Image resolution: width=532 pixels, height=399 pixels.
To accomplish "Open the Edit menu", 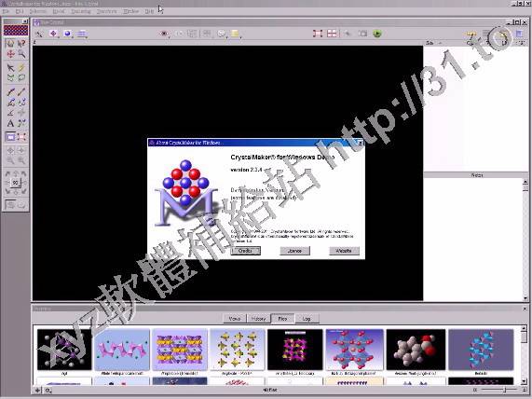I will pyautogui.click(x=20, y=11).
